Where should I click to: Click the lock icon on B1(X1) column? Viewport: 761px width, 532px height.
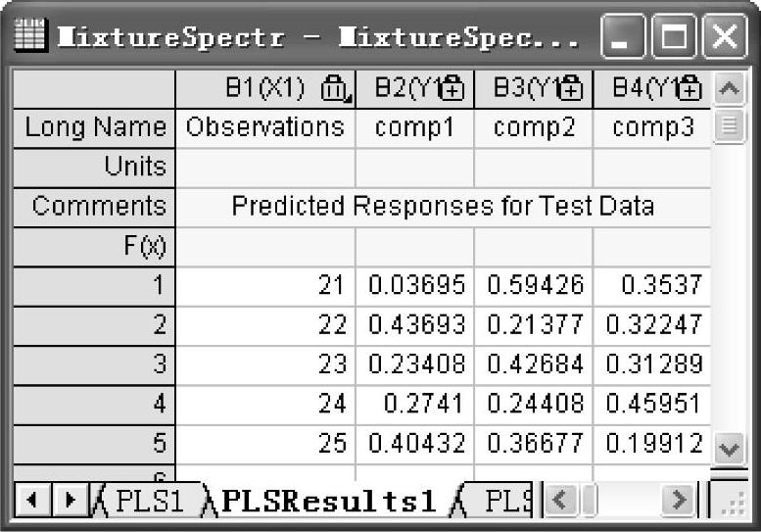[x=332, y=89]
